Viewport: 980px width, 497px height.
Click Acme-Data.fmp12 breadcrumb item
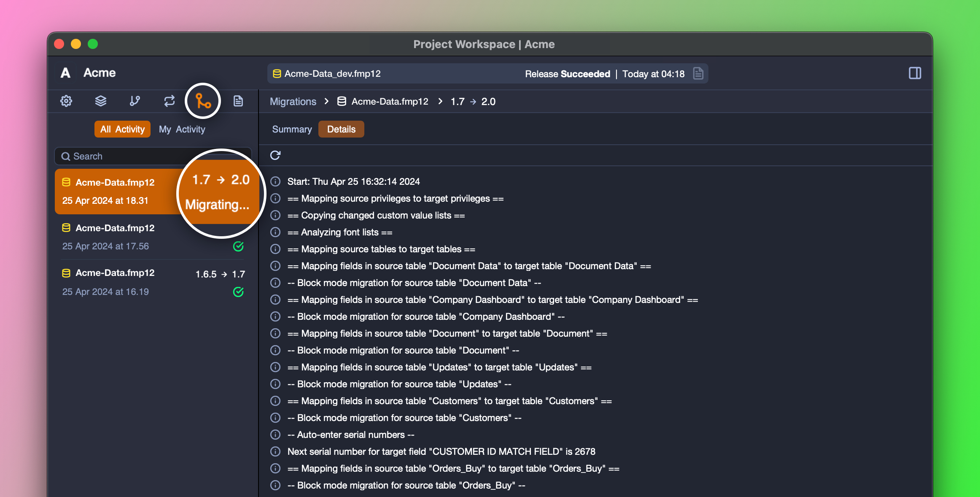(389, 102)
